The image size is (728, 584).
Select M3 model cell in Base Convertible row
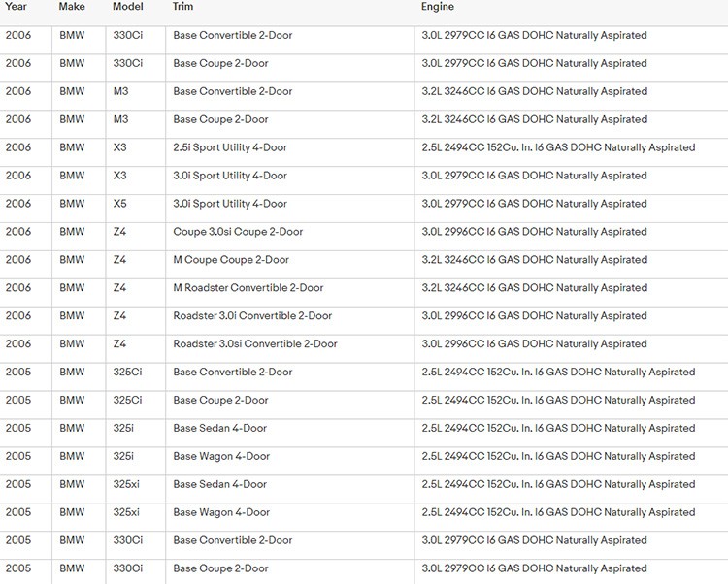click(120, 91)
